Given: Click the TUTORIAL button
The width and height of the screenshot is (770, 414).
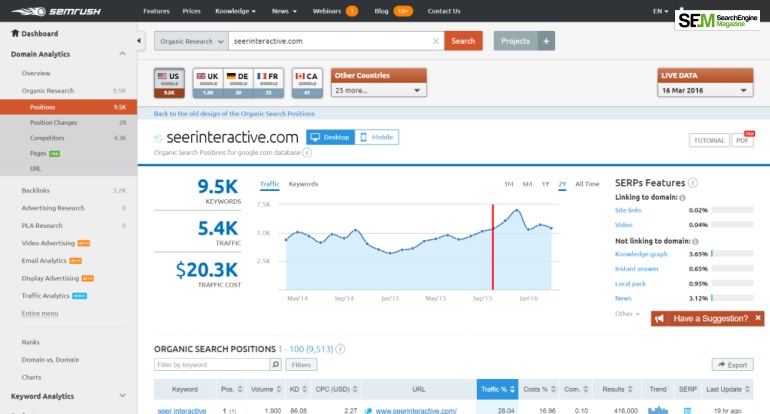Looking at the screenshot, I should click(709, 140).
